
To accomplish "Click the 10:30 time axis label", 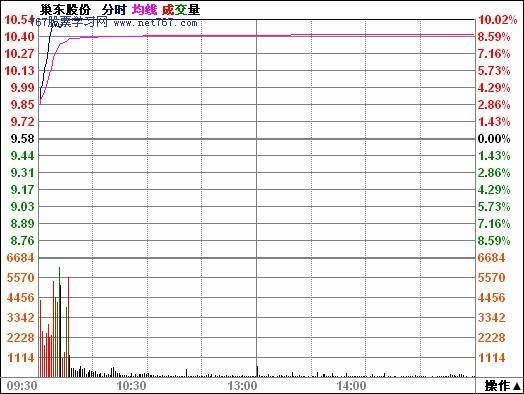I will (131, 386).
